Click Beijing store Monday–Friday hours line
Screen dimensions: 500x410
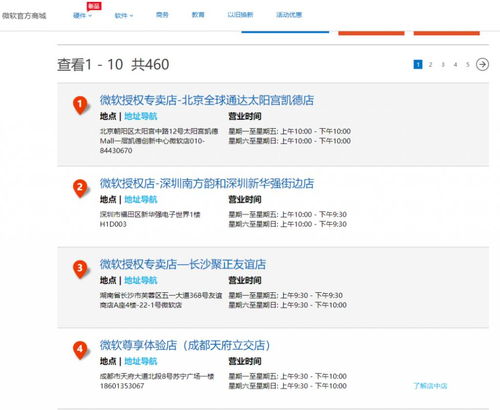[x=289, y=131]
